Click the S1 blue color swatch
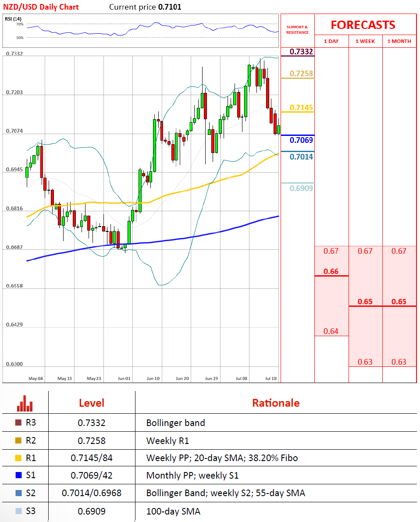 point(18,476)
